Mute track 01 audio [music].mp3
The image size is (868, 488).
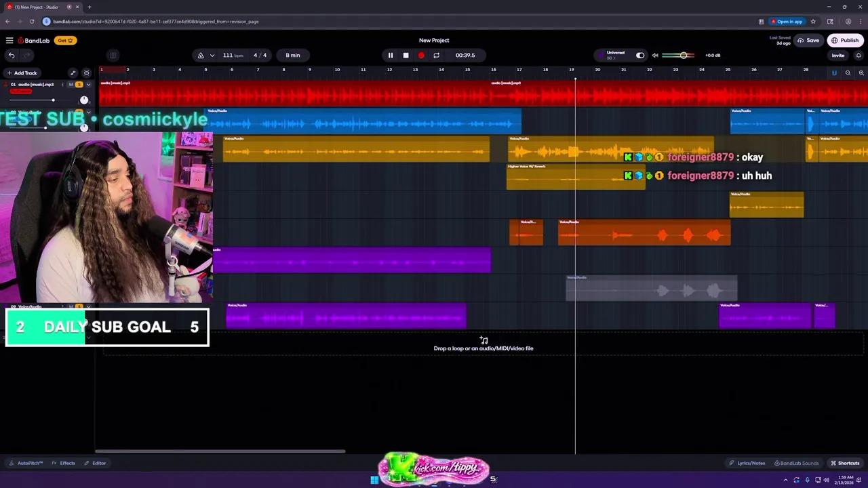71,85
